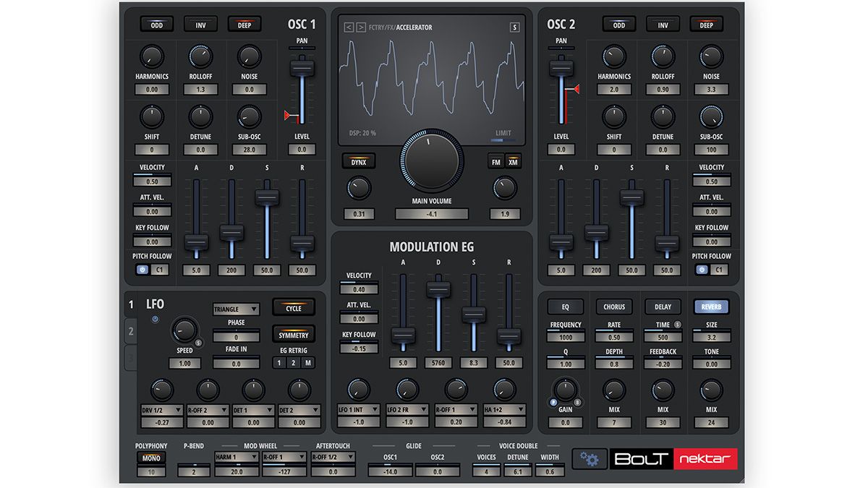Click the voice double VOICES value field
Image resolution: width=868 pixels, height=488 pixels.
(486, 471)
